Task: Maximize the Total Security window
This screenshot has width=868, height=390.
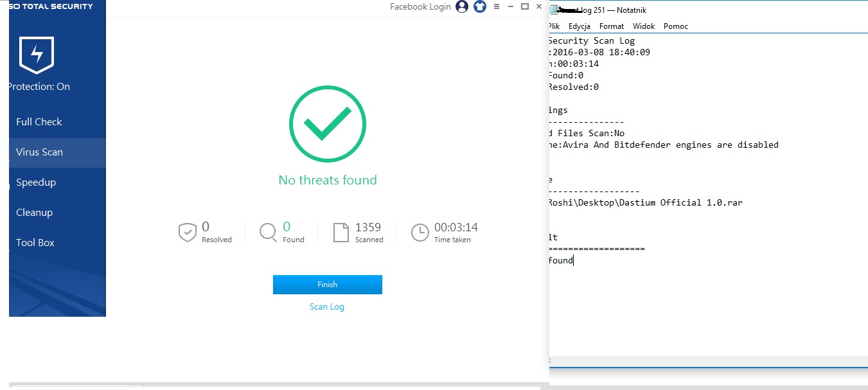Action: coord(525,6)
